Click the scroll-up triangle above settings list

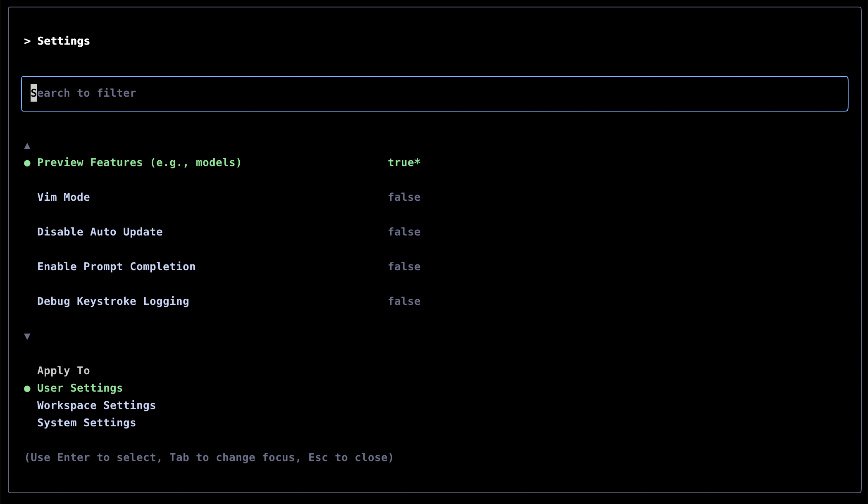point(27,146)
